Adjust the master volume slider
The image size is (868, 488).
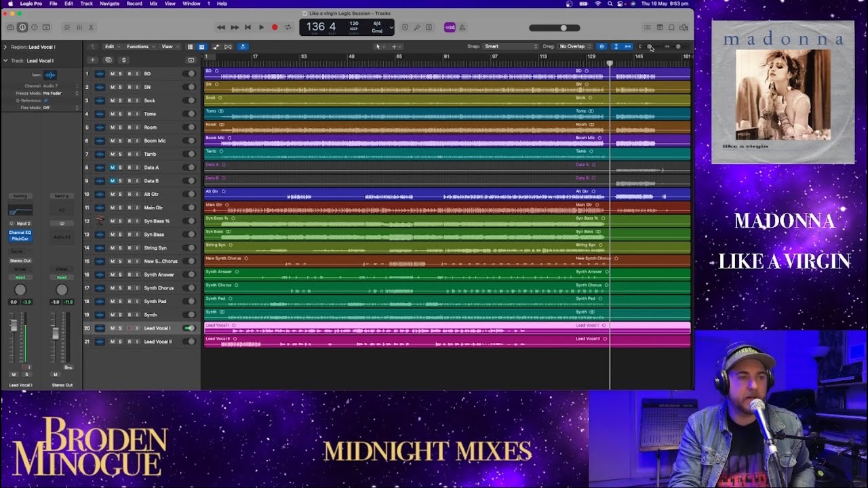click(x=555, y=28)
